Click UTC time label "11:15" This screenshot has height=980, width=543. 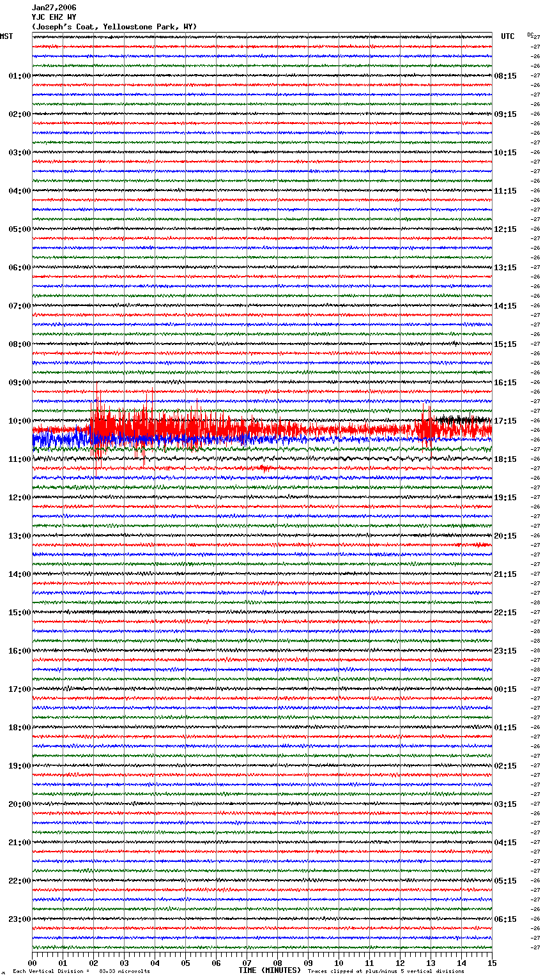(505, 191)
